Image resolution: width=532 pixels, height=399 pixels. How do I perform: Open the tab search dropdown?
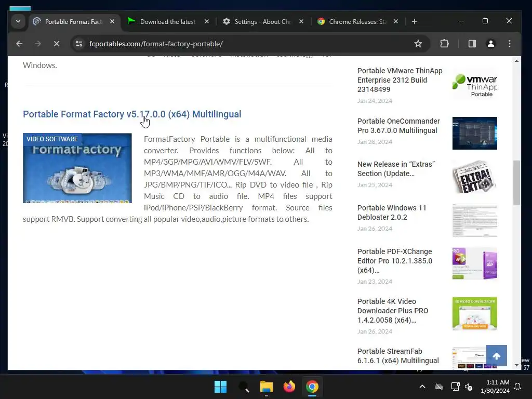[18, 21]
